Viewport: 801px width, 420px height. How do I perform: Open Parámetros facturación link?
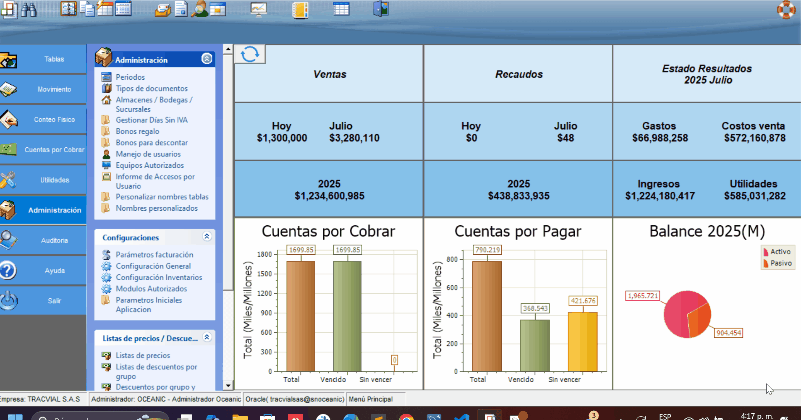click(x=153, y=255)
